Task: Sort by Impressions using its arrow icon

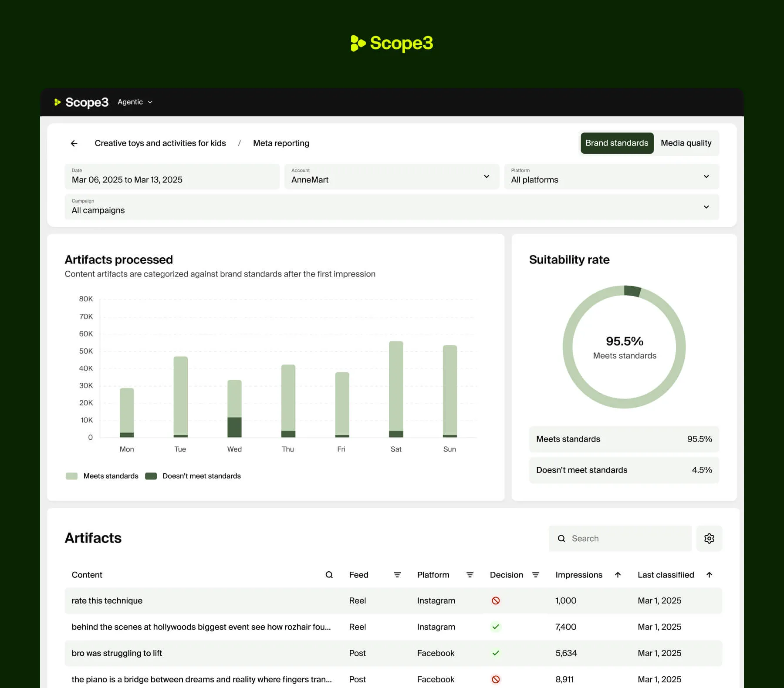Action: [618, 575]
